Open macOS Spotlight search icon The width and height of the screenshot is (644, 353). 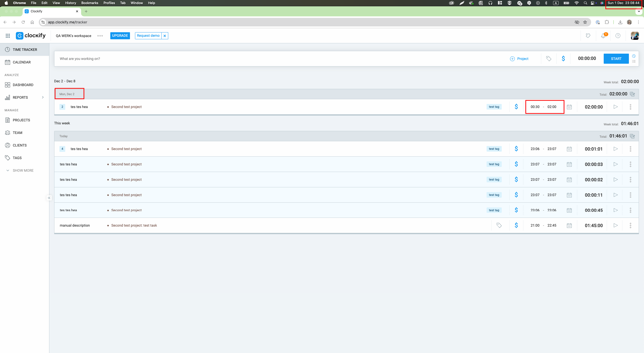(x=585, y=3)
